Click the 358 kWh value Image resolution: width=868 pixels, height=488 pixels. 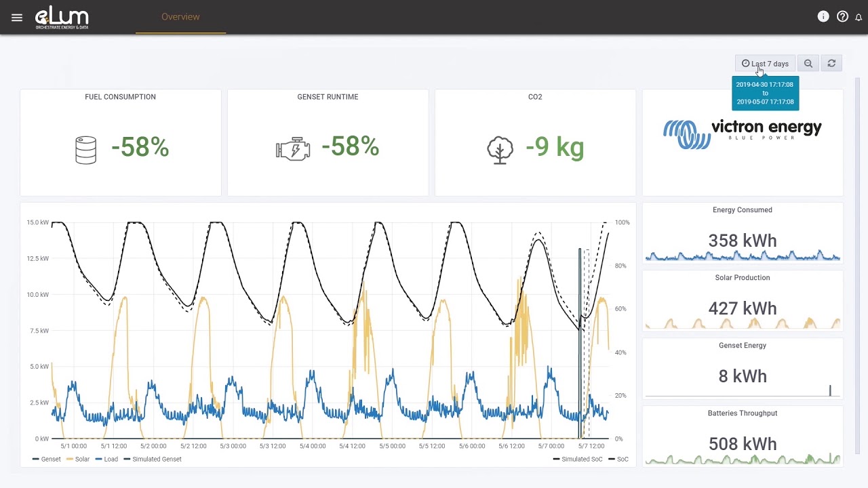[x=743, y=241]
